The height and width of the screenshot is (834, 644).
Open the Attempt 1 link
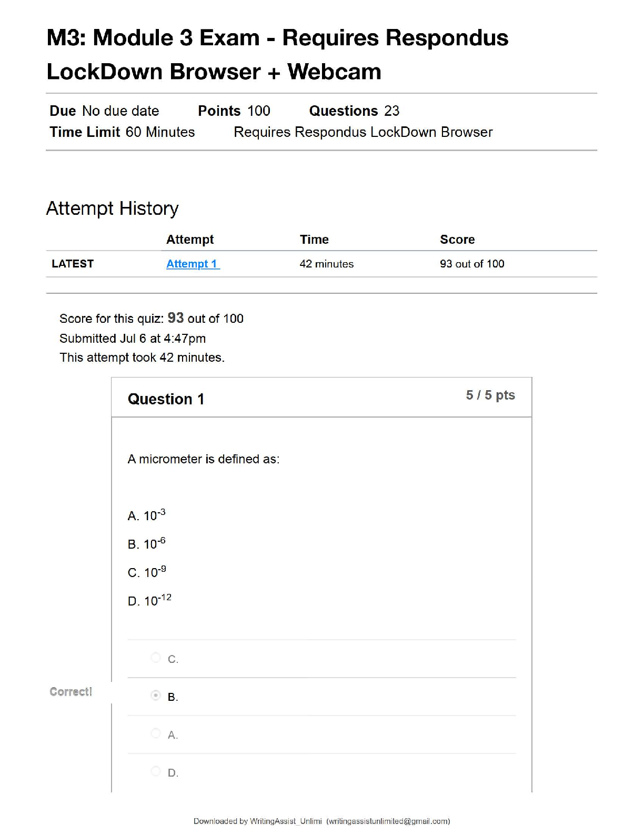(193, 264)
